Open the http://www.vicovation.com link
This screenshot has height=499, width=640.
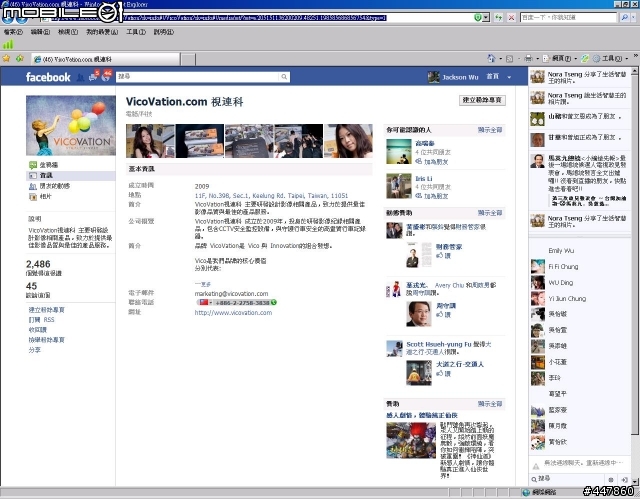(233, 313)
